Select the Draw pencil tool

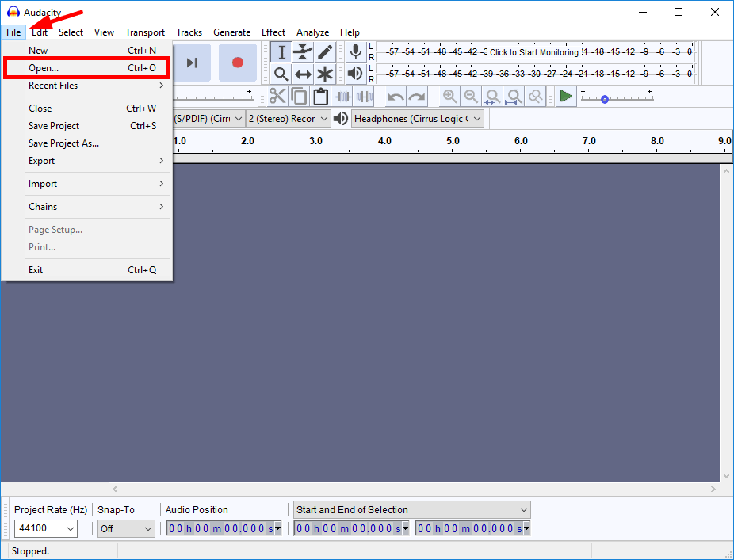pos(324,52)
